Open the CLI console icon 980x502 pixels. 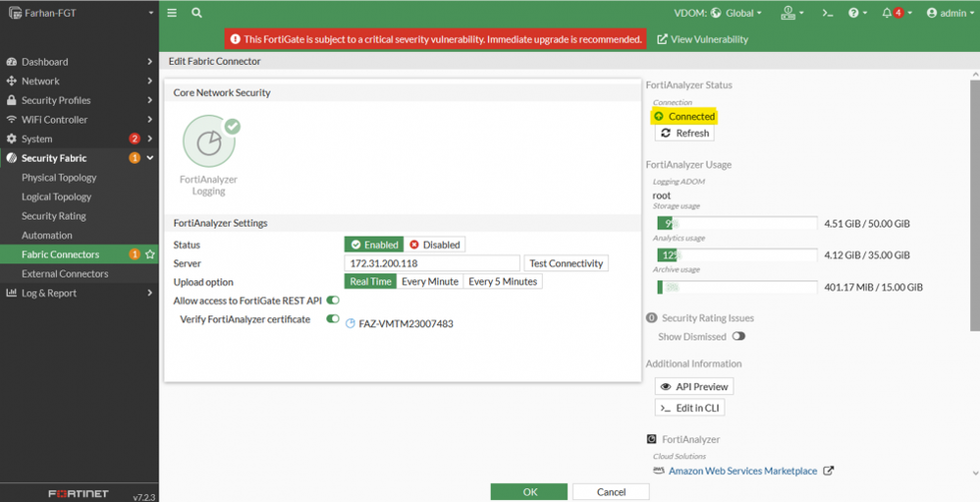click(828, 13)
